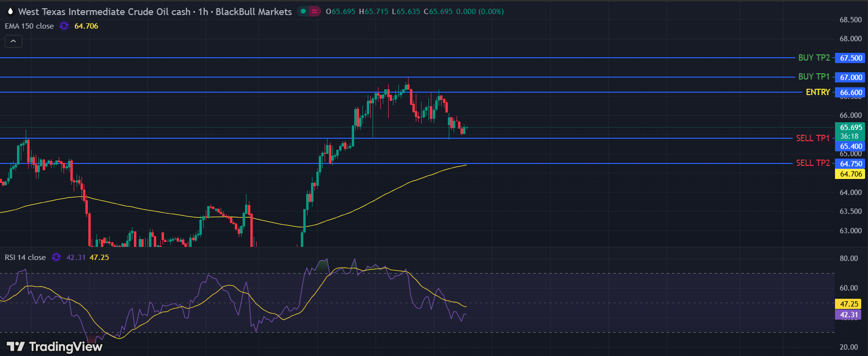Click the 1h timeframe label in title
The image size is (868, 356).
(203, 12)
